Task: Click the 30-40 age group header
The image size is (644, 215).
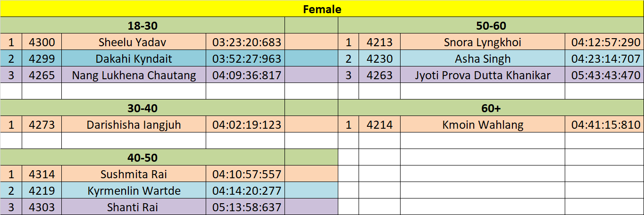Action: 142,108
